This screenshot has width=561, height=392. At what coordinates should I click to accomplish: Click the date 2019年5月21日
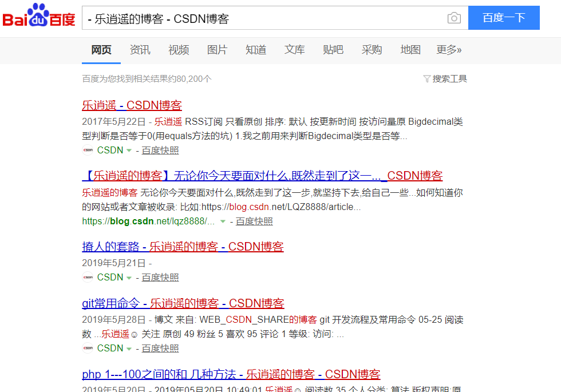point(114,263)
